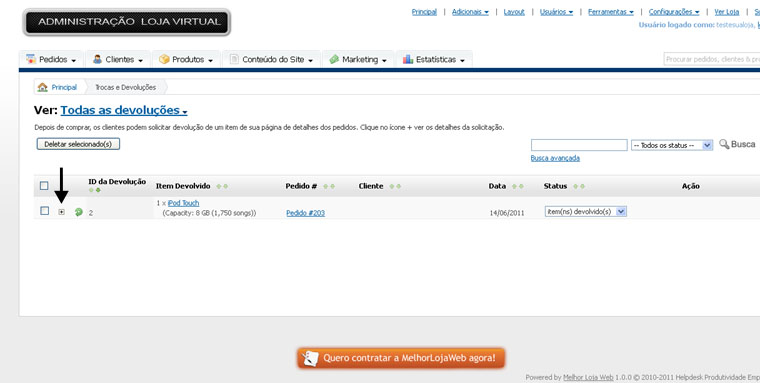Sort by Item Devolvido column arrows
This screenshot has height=383, width=760.
coord(222,186)
